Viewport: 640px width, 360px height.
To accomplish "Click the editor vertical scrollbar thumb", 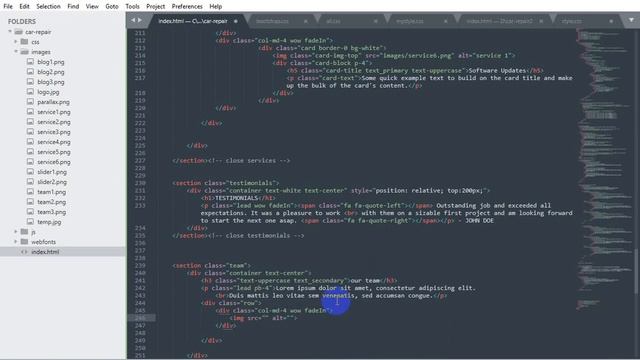I will 636,271.
